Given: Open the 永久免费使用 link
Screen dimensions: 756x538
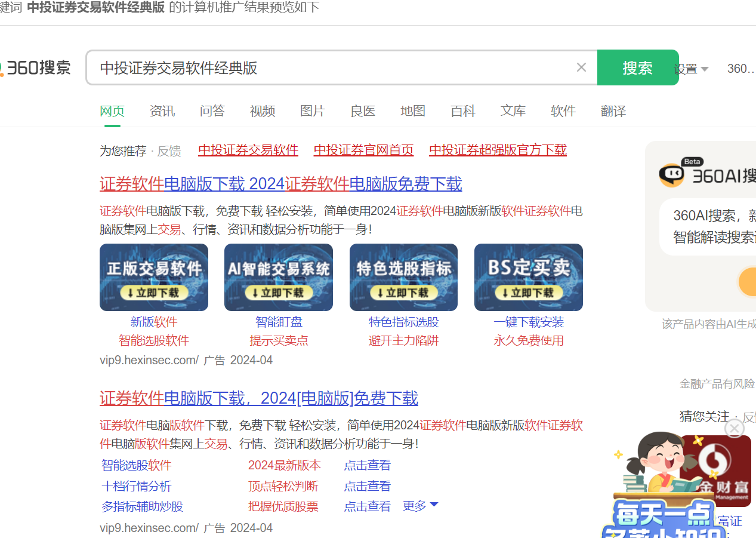Looking at the screenshot, I should pos(529,340).
